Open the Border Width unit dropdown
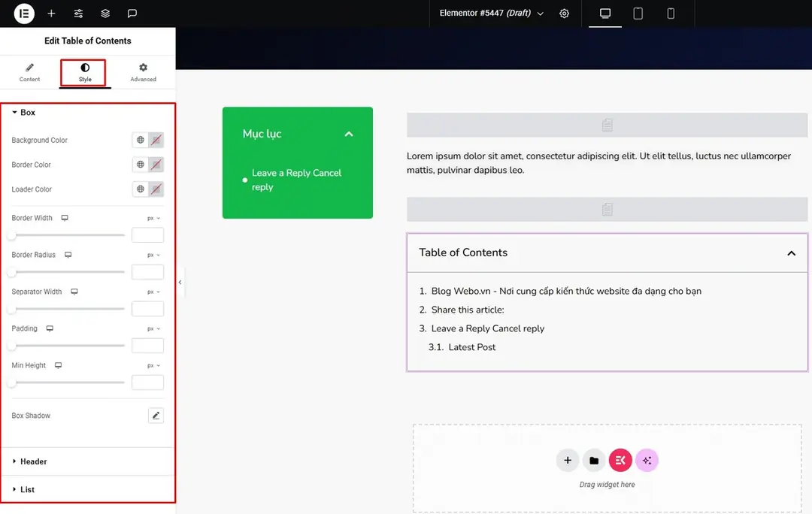812x514 pixels. pos(153,218)
